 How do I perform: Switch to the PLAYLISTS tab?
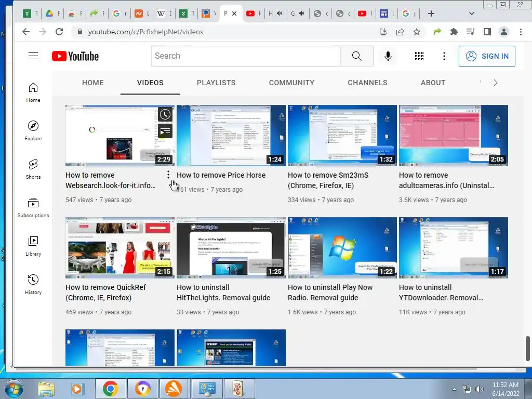pos(216,83)
